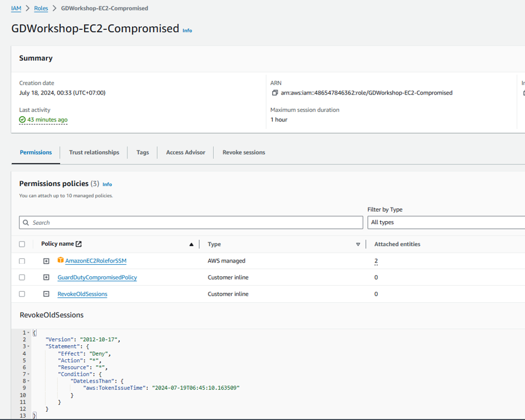Click Info link next to the role title

(x=187, y=30)
